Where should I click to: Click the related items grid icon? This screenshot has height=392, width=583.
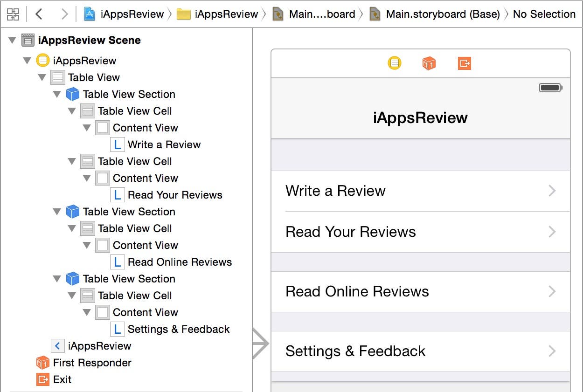click(x=13, y=14)
